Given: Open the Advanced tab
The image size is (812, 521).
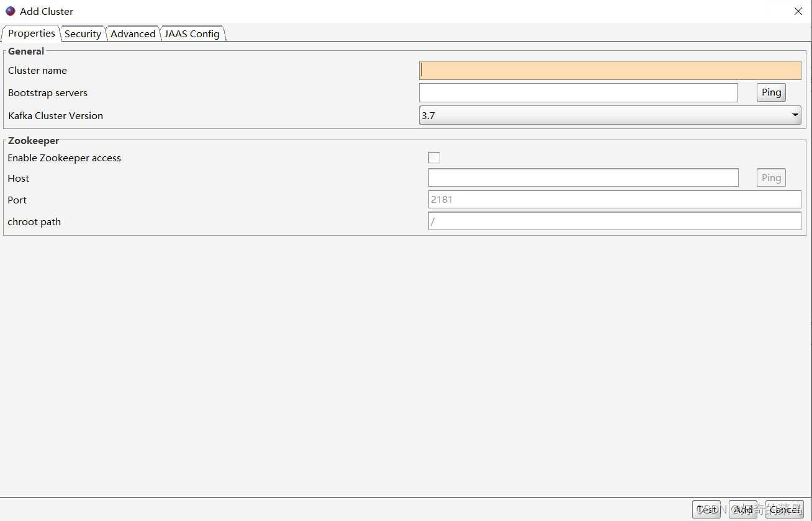Looking at the screenshot, I should 133,34.
